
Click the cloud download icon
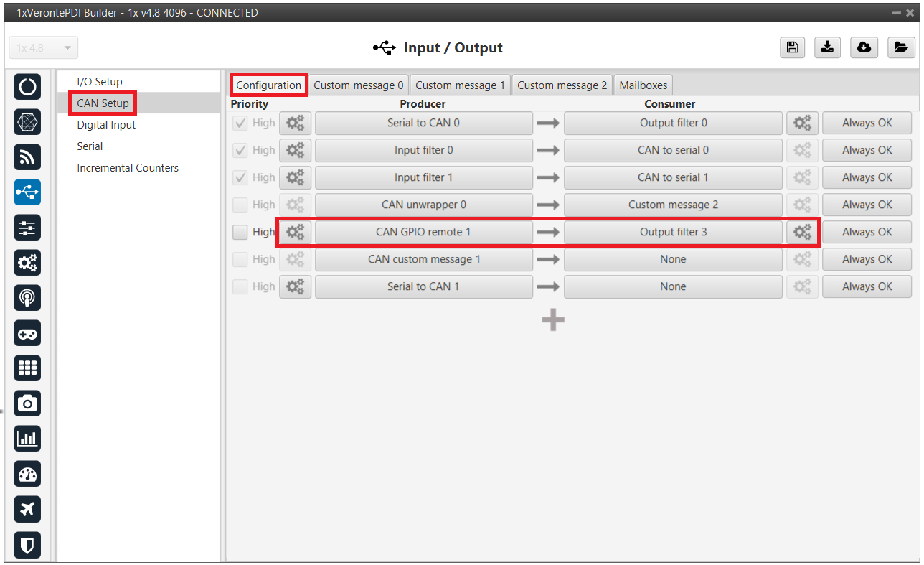(x=864, y=47)
